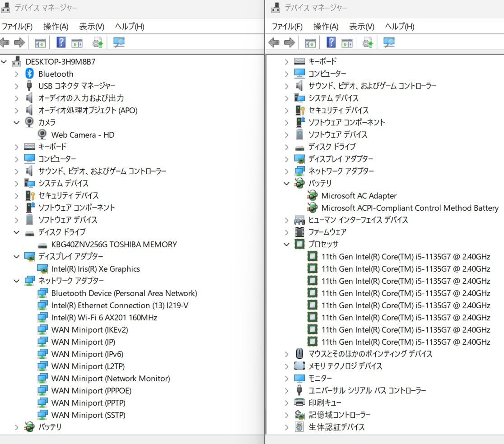Expand the USB コネクタ マネージャー category
Viewport: 504px width, 444px height.
(17, 86)
